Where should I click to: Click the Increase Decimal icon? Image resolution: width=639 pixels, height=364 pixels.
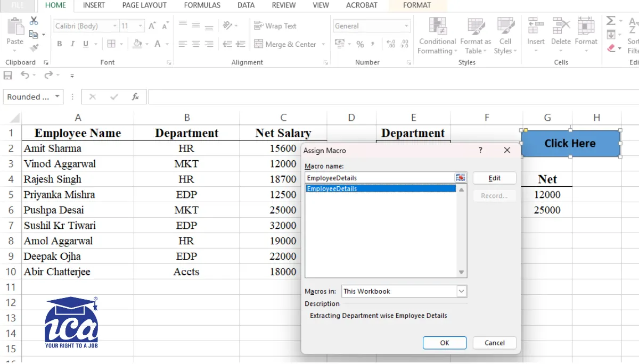coord(391,44)
